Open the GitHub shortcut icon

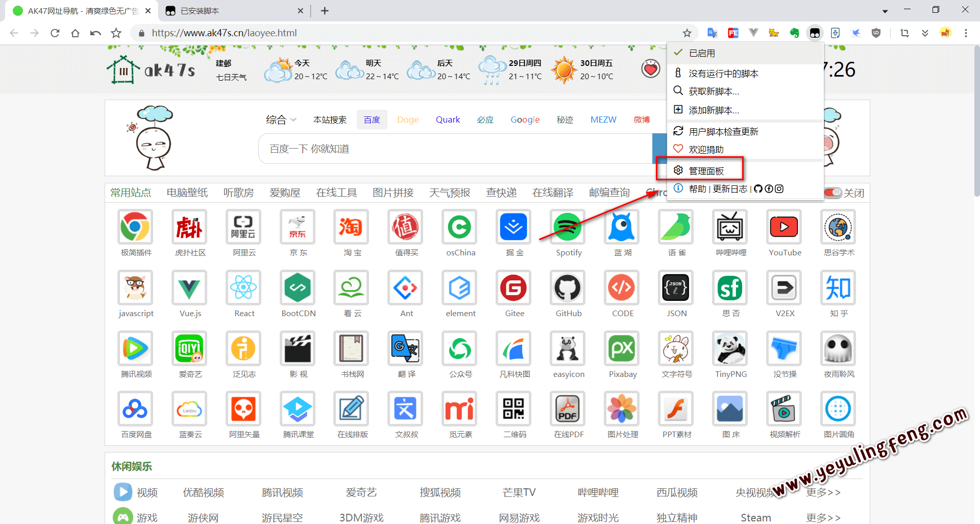pos(568,288)
